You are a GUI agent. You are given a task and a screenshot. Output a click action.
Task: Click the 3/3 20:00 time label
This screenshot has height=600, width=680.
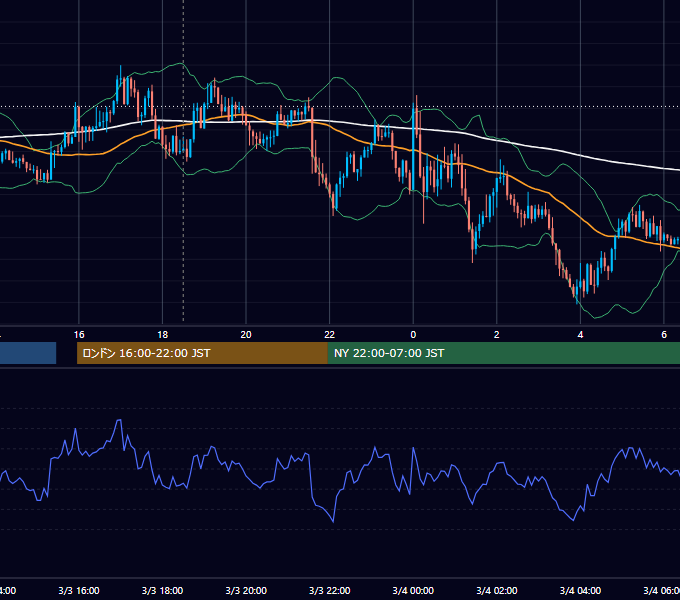pos(246,590)
